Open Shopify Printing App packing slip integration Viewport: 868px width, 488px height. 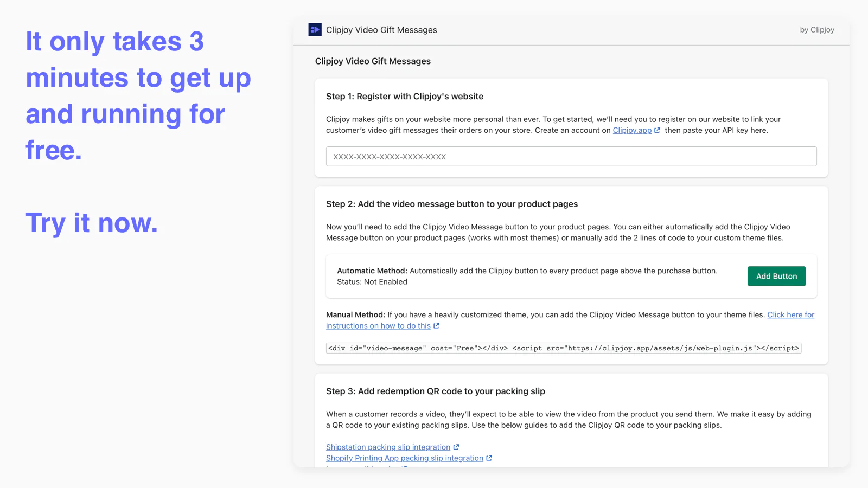click(404, 458)
